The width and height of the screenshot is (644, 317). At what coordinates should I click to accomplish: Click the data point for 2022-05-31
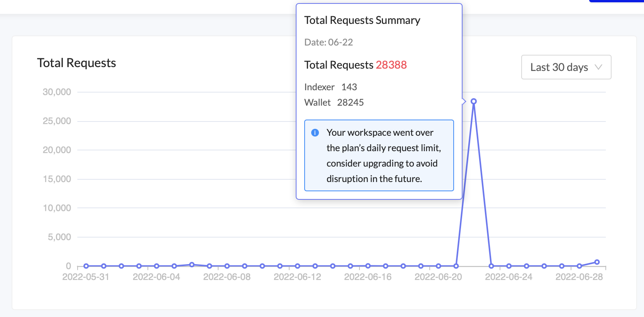click(86, 266)
